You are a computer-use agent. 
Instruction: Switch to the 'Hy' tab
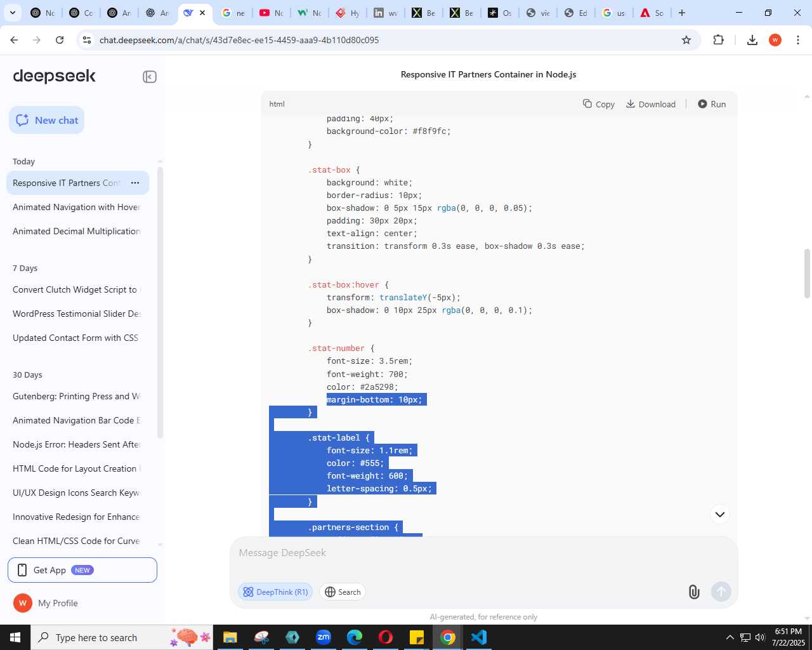click(347, 13)
